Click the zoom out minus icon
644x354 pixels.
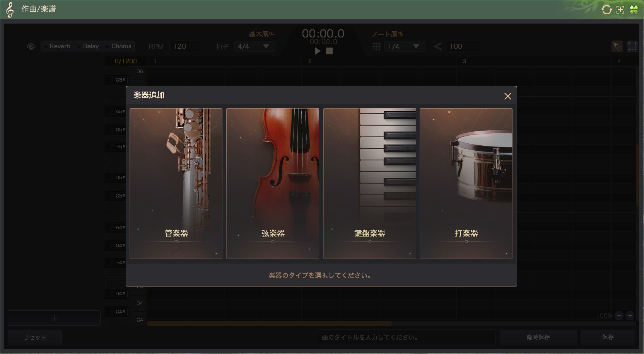[619, 316]
